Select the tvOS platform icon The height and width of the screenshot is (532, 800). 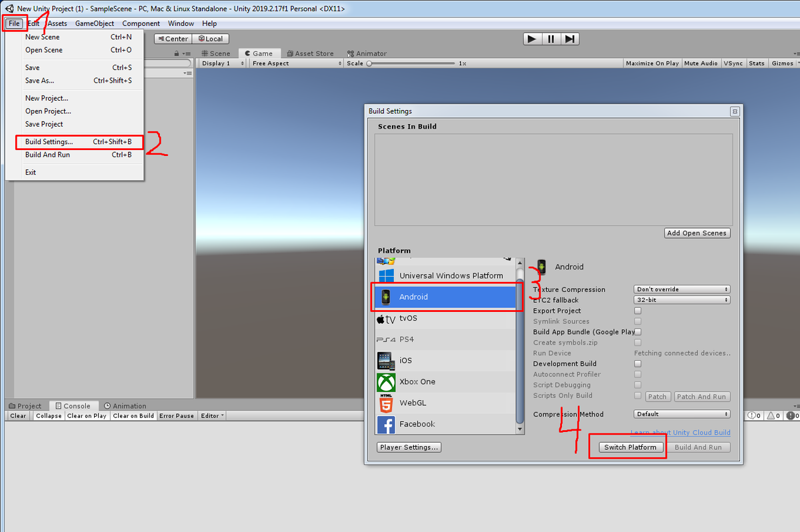386,319
